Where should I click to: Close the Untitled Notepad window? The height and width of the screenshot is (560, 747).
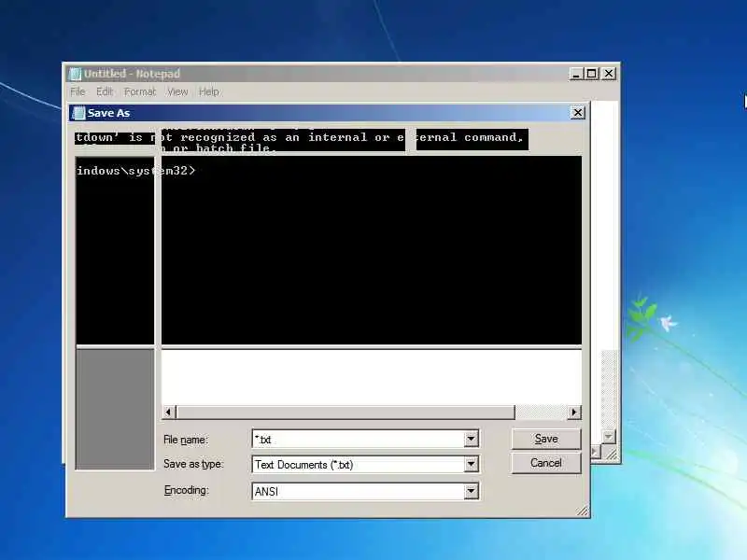(x=609, y=74)
